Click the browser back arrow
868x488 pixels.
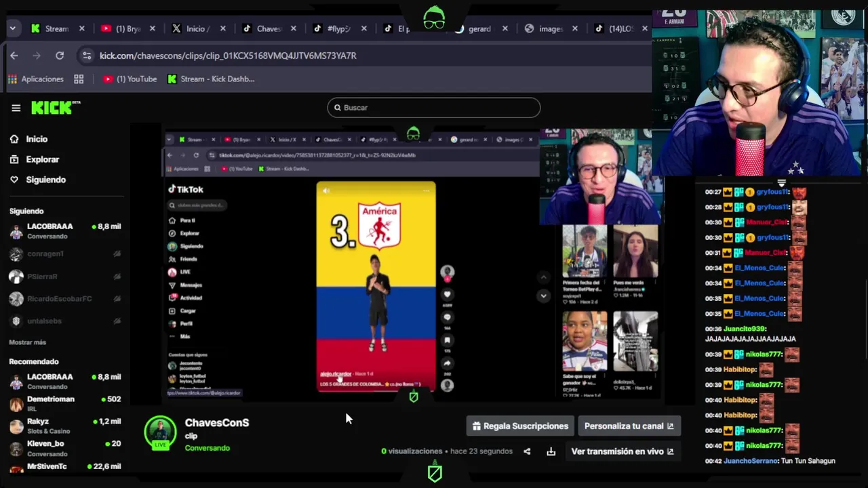14,56
